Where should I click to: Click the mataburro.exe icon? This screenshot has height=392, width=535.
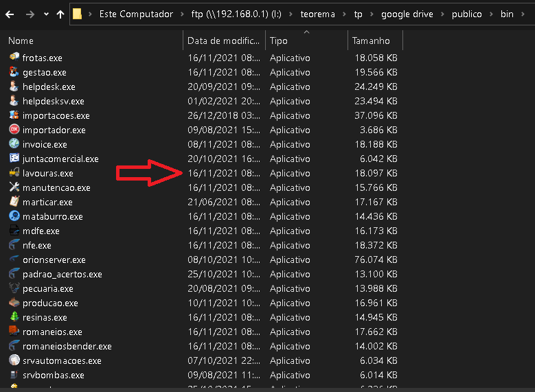pos(14,216)
